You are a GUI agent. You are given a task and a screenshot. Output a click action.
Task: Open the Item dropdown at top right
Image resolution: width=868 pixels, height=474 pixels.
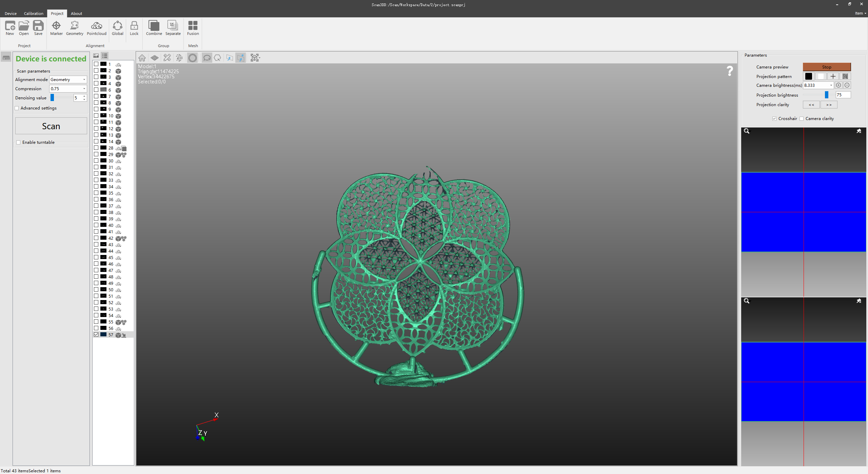860,14
